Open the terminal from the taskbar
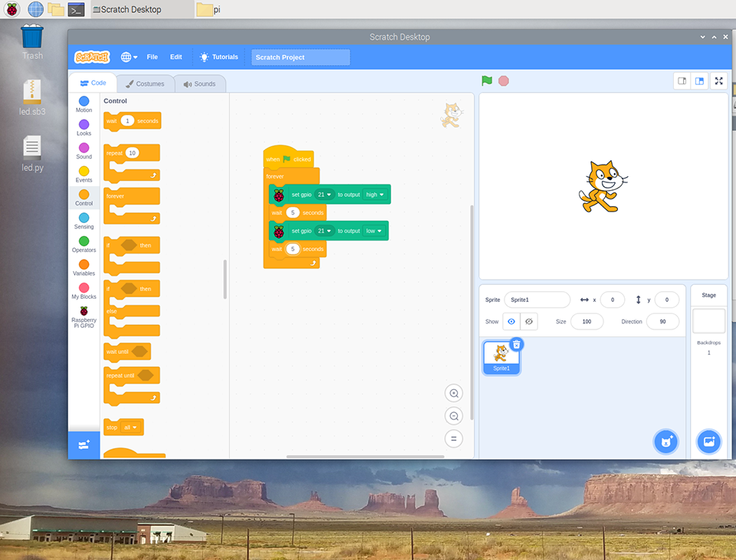736x560 pixels. [x=76, y=9]
